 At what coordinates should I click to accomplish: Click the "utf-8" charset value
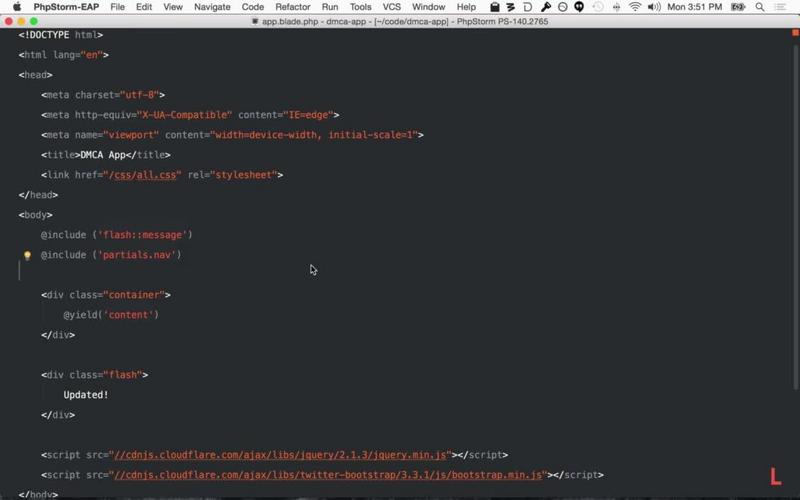click(140, 95)
